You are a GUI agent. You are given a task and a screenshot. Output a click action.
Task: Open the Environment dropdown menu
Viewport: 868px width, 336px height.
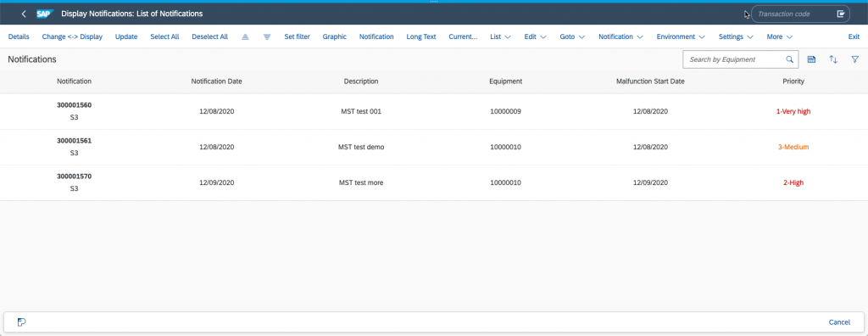coord(681,36)
